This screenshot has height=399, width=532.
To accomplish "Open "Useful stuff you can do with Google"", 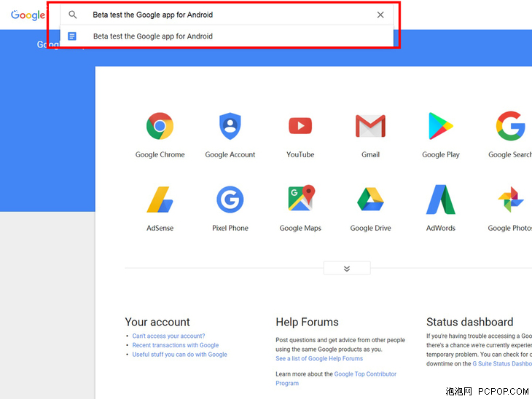I will (x=179, y=355).
